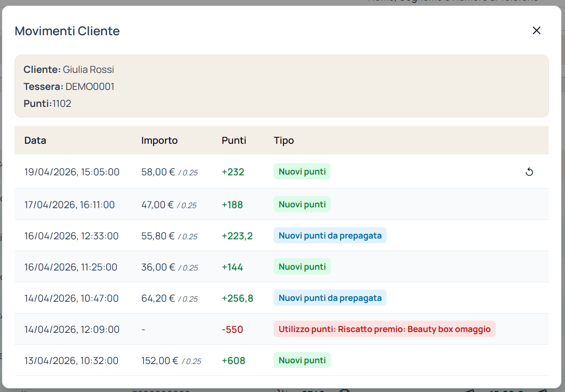Screen dimensions: 565x392
Task: Select the Punti column header
Action: tap(234, 141)
